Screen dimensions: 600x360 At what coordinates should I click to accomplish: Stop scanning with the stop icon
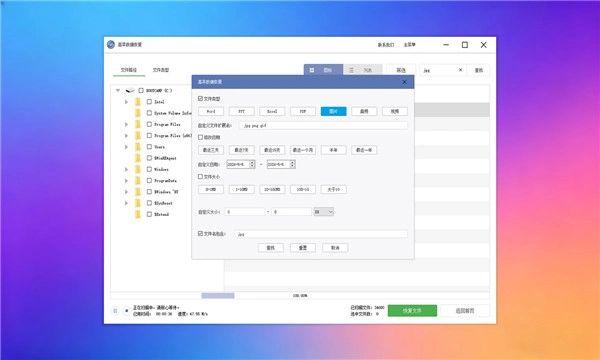point(126,311)
